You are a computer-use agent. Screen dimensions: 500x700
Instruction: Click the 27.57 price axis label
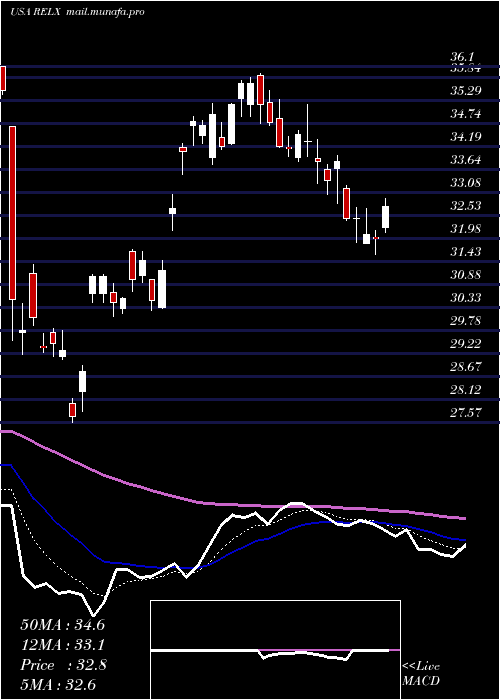click(x=466, y=413)
